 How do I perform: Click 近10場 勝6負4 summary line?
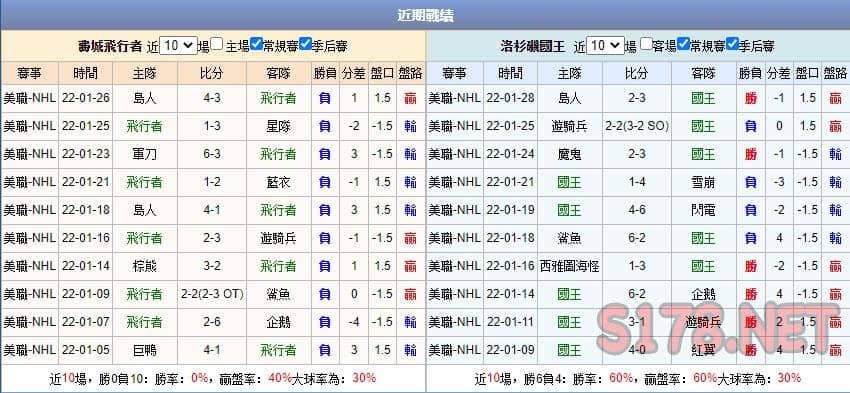[x=638, y=378]
